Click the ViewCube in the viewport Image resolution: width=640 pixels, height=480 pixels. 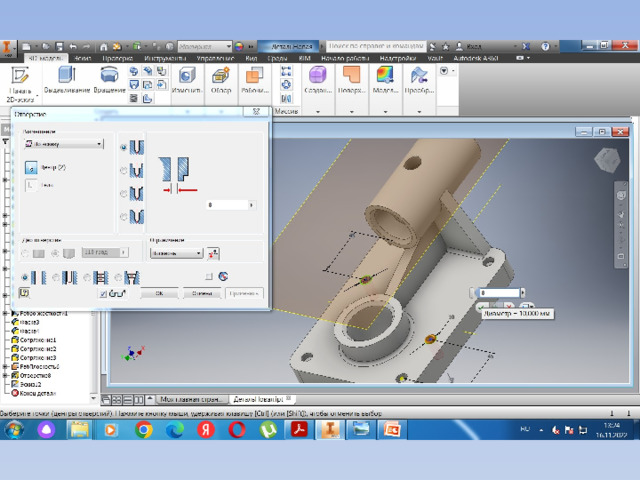tap(607, 160)
